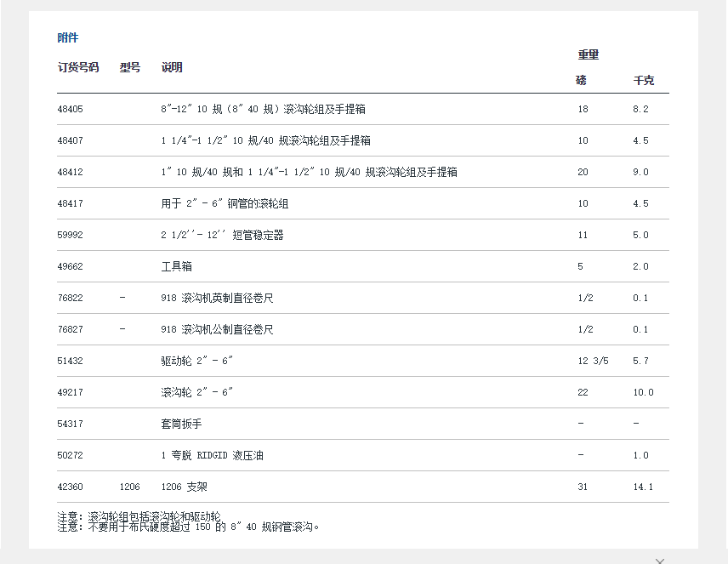
Task: Click the 千克 weight sub-header
Action: coord(644,81)
